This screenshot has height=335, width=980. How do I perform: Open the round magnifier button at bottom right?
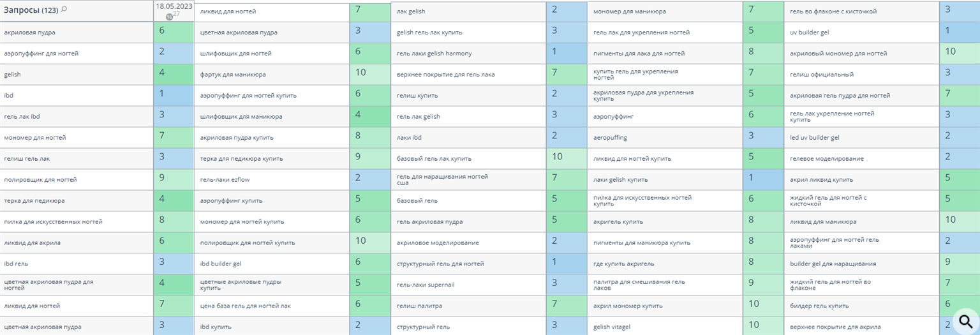point(966,321)
